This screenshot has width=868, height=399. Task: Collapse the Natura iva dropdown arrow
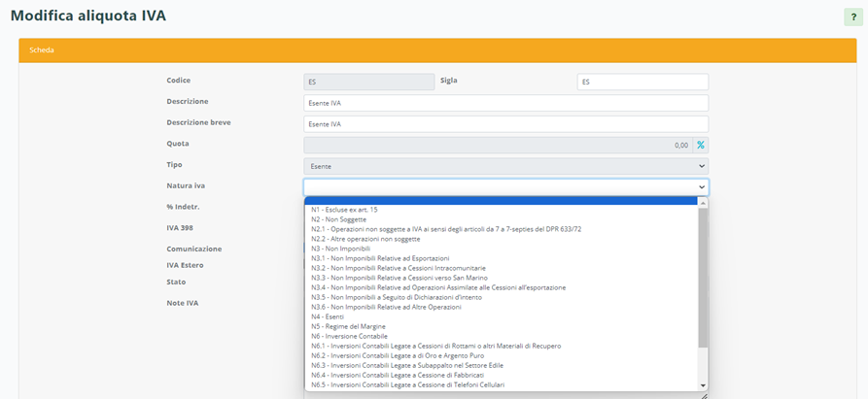[701, 187]
